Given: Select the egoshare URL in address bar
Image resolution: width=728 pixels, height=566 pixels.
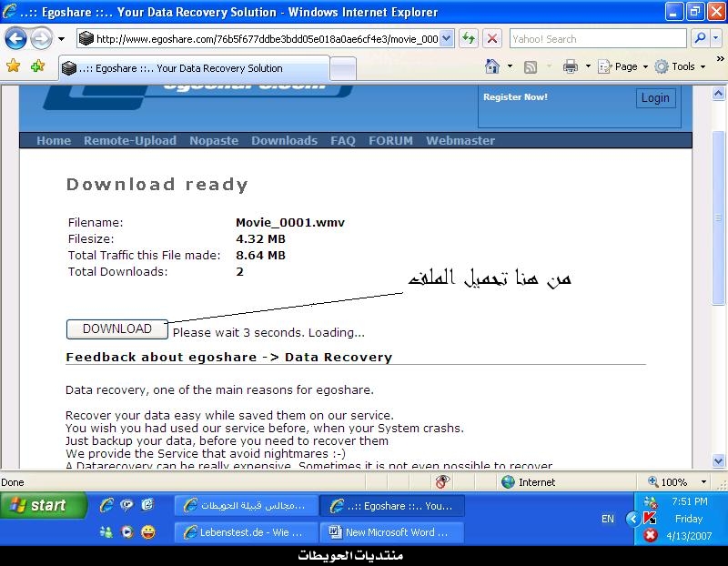Looking at the screenshot, I should (267, 39).
